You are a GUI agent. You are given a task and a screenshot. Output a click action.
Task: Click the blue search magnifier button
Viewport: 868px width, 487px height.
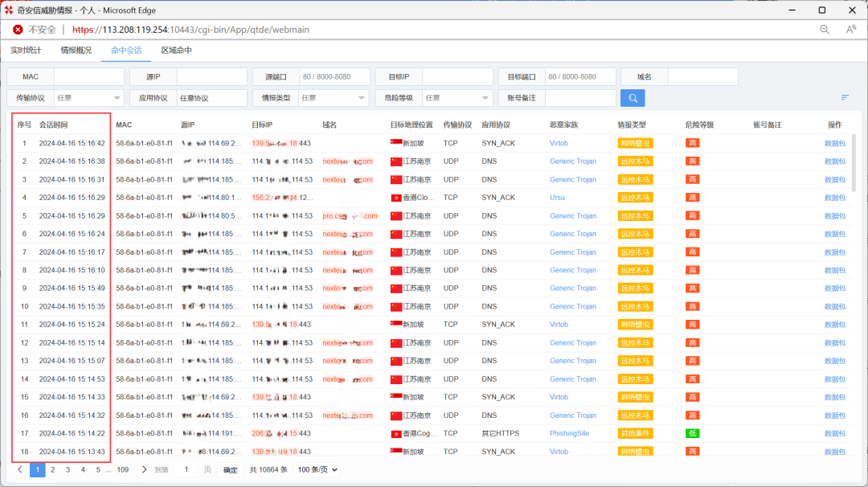point(633,98)
